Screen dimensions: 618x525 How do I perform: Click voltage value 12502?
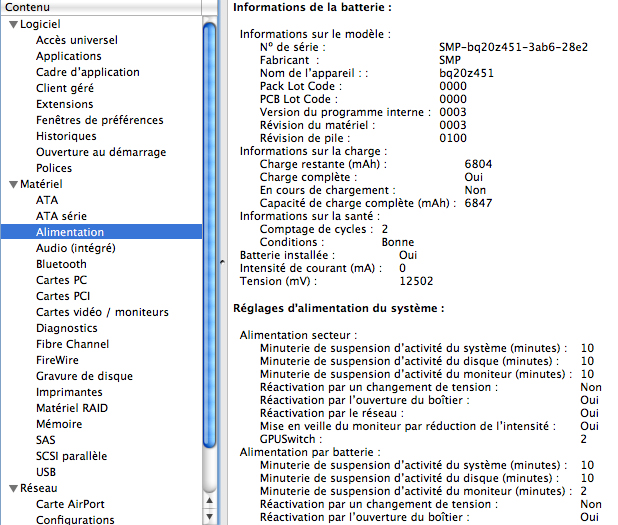(416, 281)
